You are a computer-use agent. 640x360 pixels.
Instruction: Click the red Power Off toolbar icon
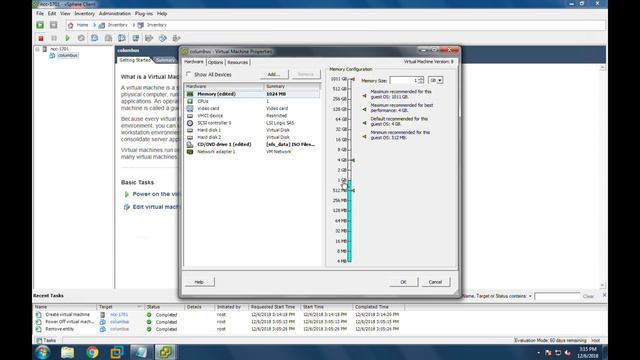[41, 38]
